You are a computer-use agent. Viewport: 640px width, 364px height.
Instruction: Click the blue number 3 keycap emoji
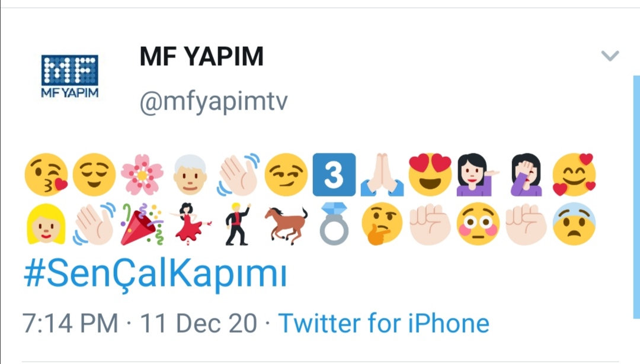[x=334, y=175]
